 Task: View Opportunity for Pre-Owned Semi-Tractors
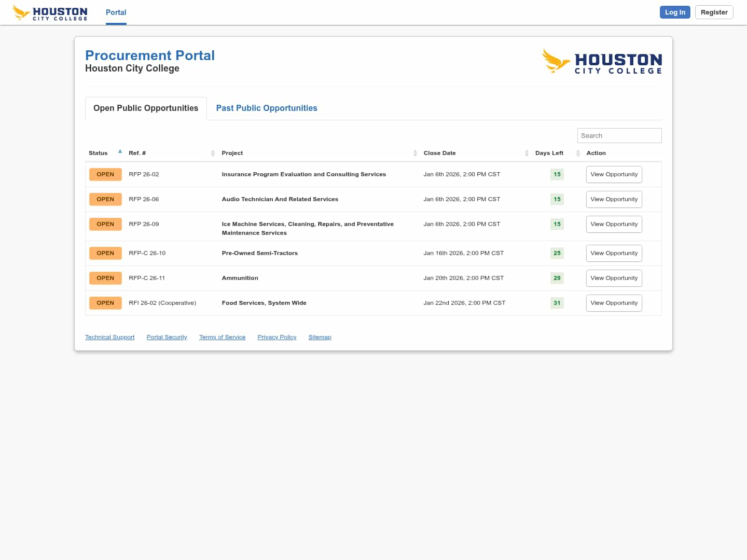point(614,253)
